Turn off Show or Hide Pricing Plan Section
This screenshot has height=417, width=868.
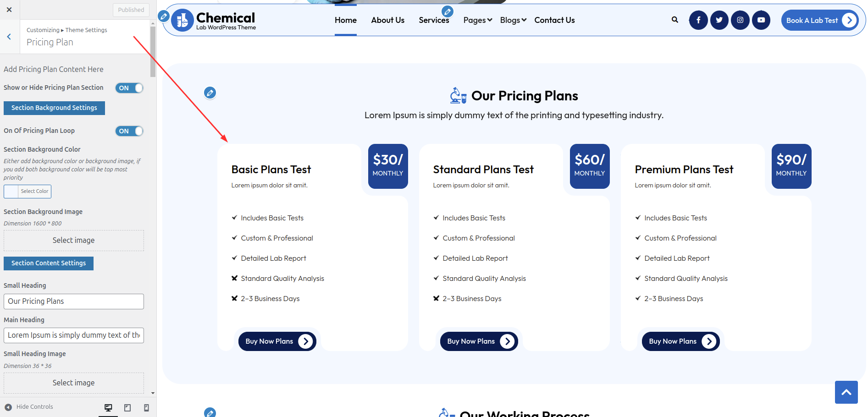(129, 88)
